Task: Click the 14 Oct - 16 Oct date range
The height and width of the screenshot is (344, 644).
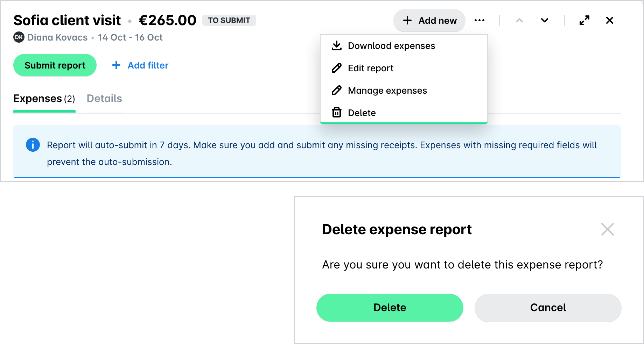Action: 130,37
